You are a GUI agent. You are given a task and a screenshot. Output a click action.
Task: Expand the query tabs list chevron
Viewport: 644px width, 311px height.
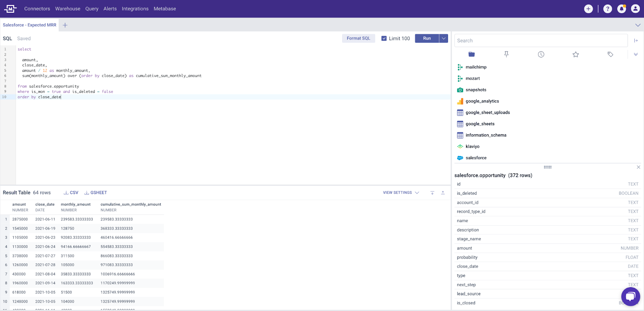[x=638, y=25]
